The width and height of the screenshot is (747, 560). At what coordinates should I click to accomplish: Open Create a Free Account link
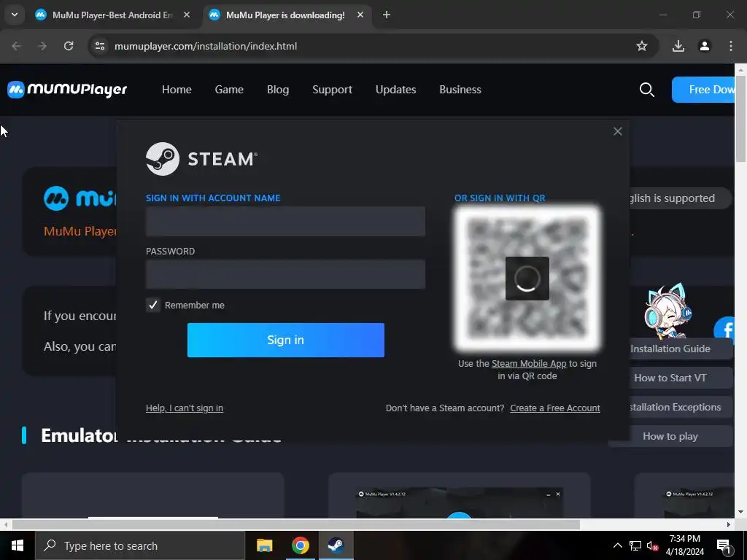click(555, 408)
